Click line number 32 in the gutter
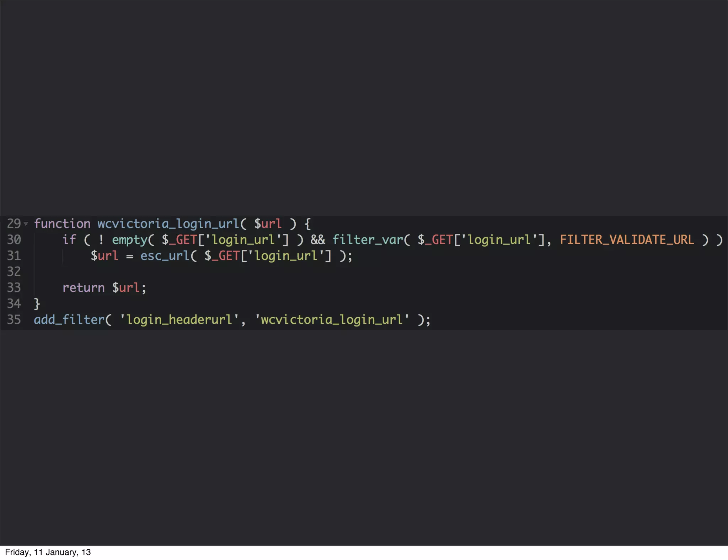This screenshot has width=728, height=560. coord(14,271)
